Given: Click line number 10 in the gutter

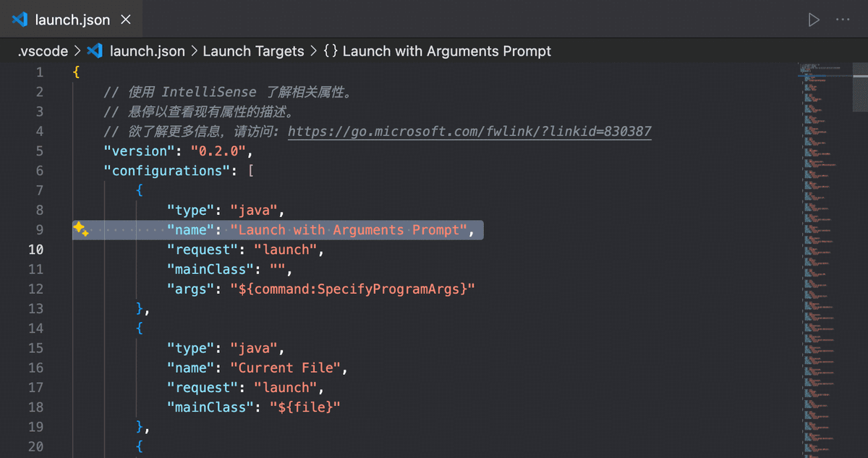Looking at the screenshot, I should [35, 249].
